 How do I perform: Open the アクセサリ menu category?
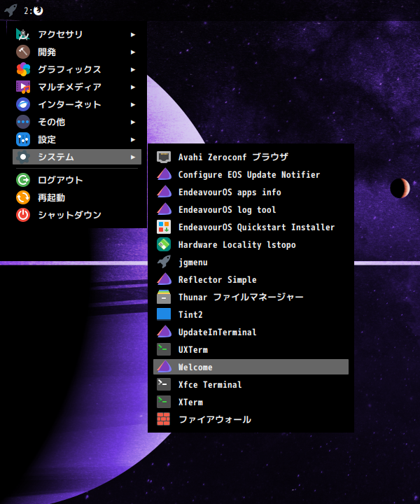tap(77, 34)
